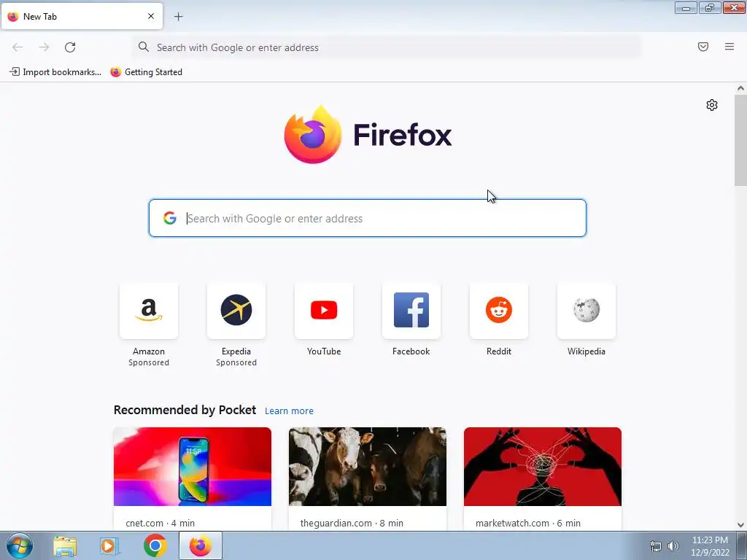This screenshot has width=747, height=560.
Task: Open Import bookmarks bookmark item
Action: point(55,72)
